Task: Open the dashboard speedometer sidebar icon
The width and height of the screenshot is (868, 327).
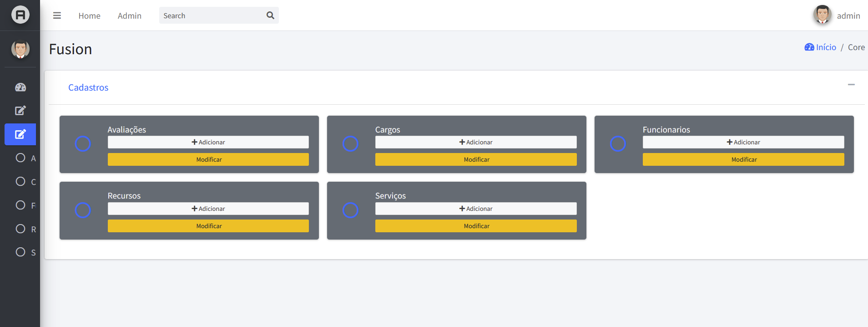Action: [x=20, y=87]
